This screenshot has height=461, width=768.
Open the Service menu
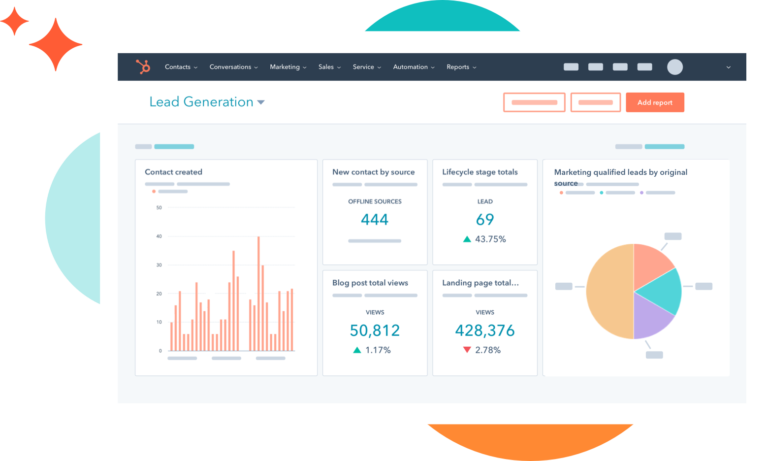point(366,67)
